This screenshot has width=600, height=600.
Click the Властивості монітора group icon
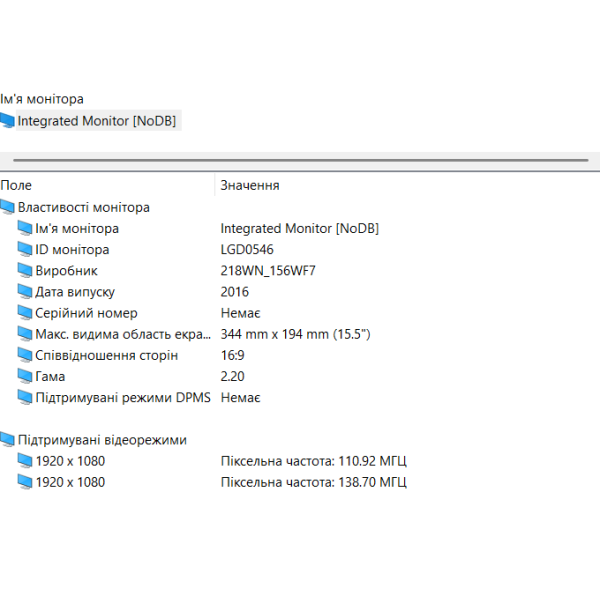coord(7,207)
